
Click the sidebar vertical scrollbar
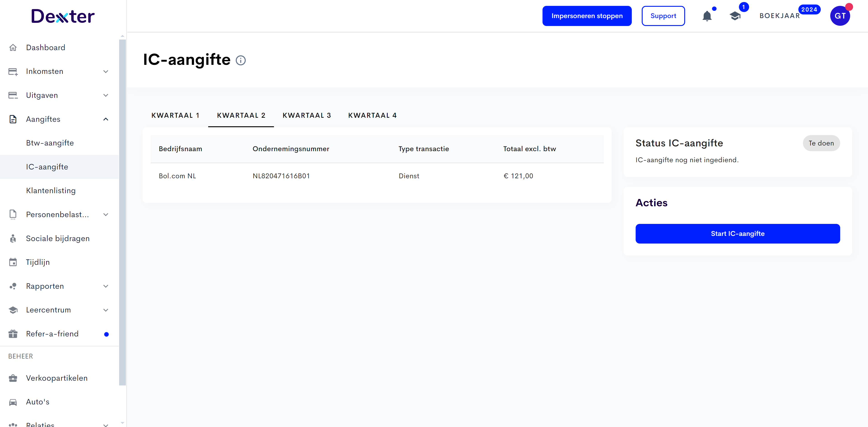pos(122,212)
